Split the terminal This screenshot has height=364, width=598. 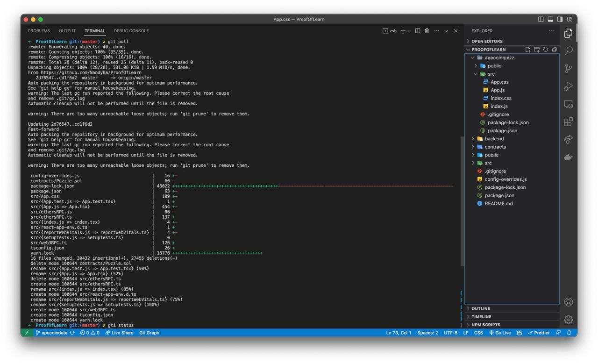(x=418, y=31)
